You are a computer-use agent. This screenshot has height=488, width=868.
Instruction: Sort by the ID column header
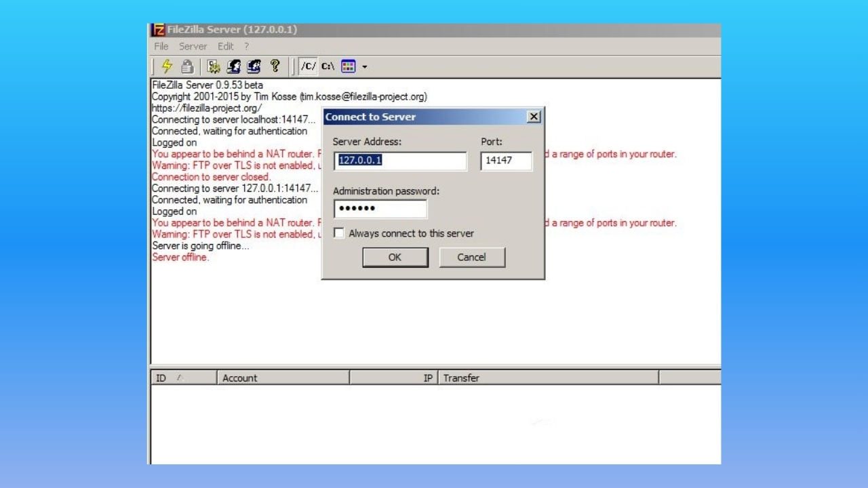184,378
